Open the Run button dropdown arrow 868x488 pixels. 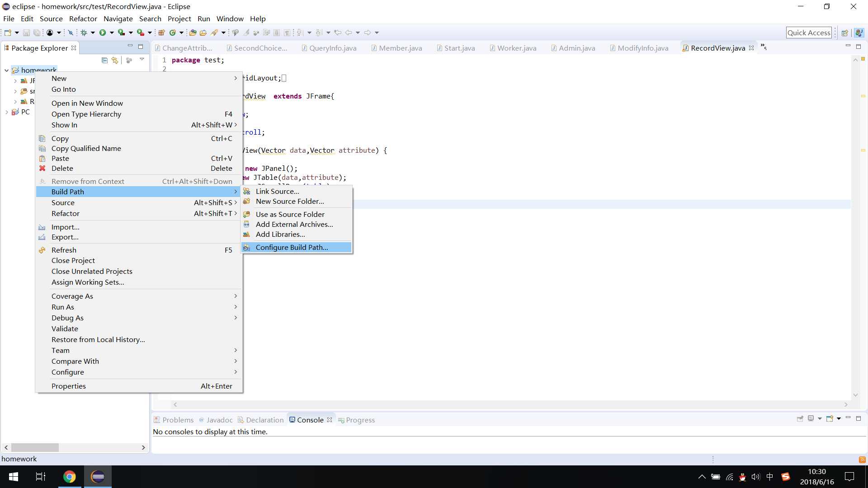pyautogui.click(x=111, y=33)
